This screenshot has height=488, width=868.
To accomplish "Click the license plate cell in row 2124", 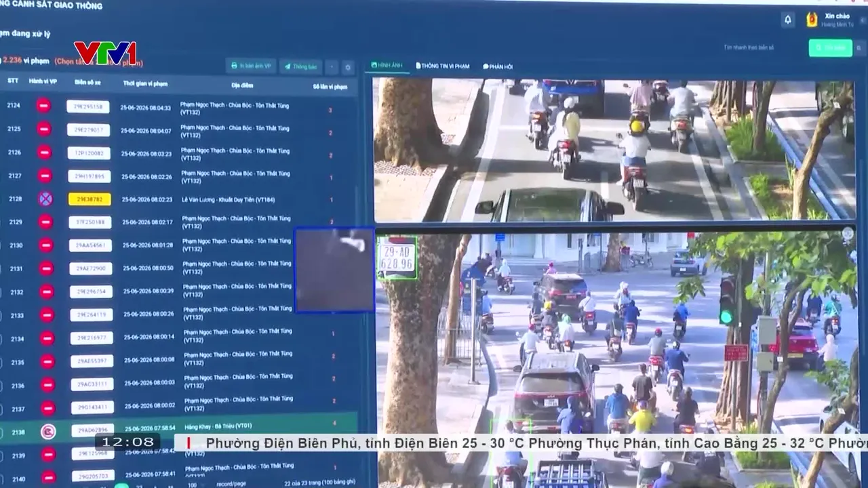I will (x=88, y=106).
